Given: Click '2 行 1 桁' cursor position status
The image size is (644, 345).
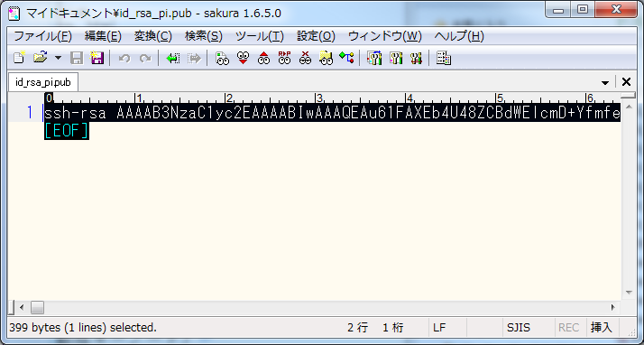Looking at the screenshot, I should pyautogui.click(x=375, y=328).
